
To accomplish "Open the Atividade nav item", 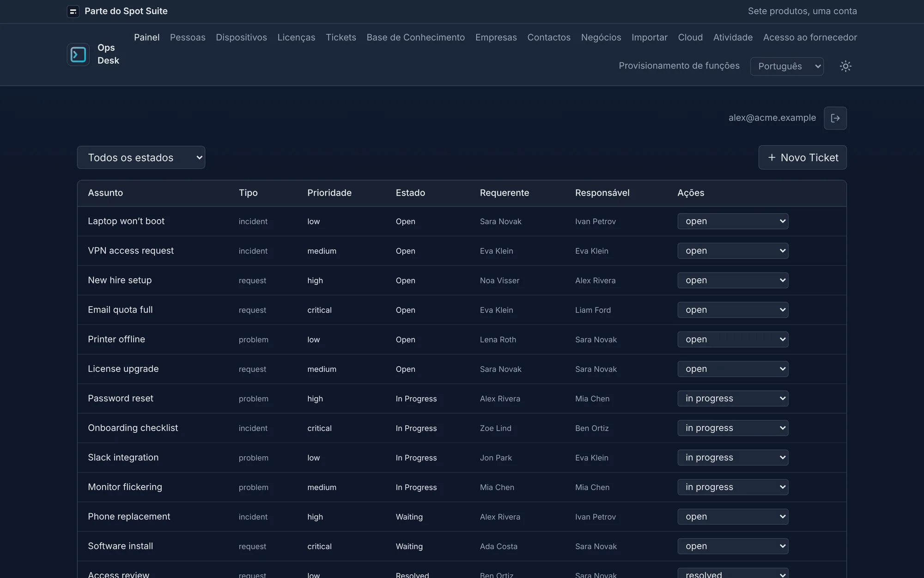I will (733, 37).
